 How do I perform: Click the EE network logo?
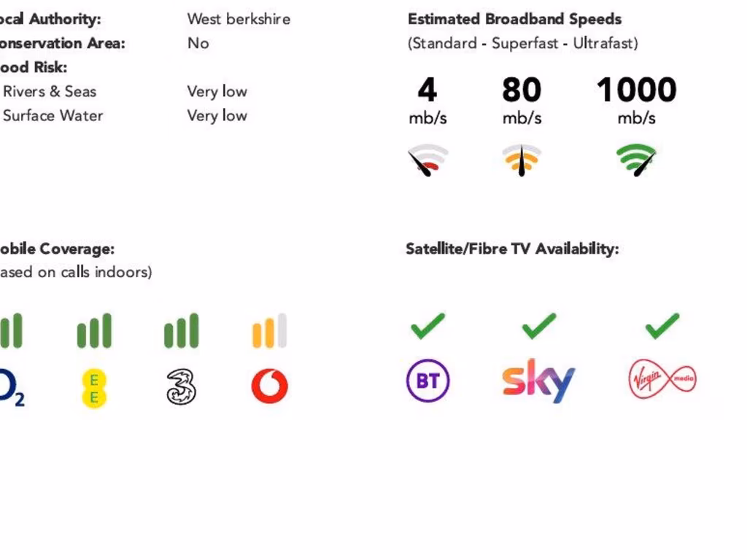[94, 389]
